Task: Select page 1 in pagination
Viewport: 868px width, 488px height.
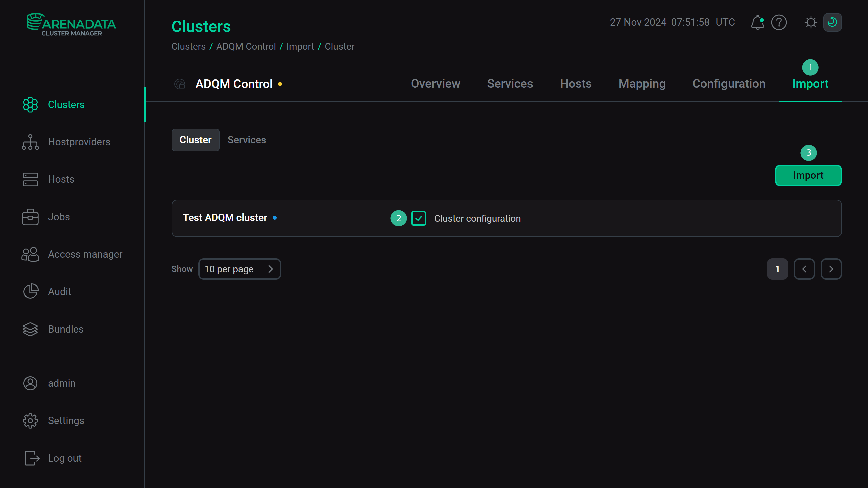Action: 777,269
